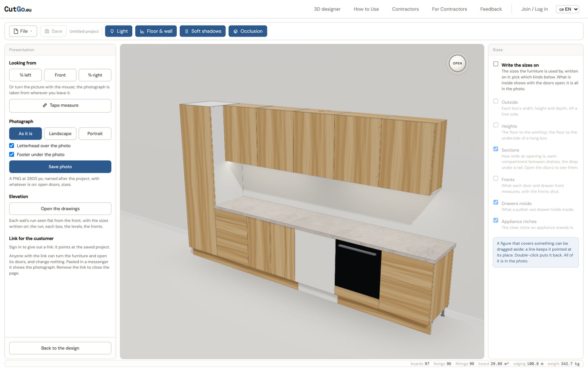Click the Untitled project name
Screen dimensions: 588x368
[x=84, y=31]
